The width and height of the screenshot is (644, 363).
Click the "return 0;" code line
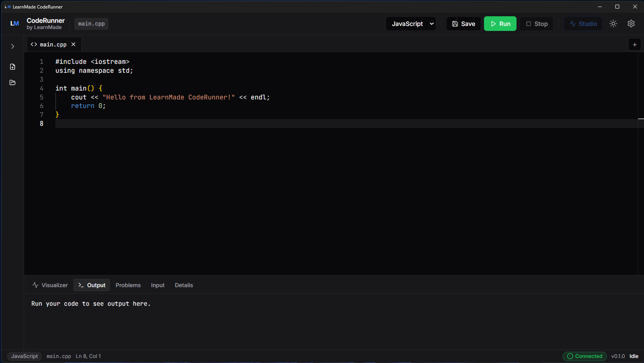pyautogui.click(x=88, y=106)
